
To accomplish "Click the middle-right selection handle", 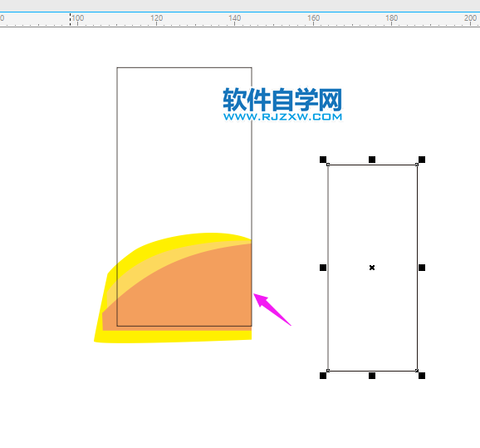I will point(422,268).
